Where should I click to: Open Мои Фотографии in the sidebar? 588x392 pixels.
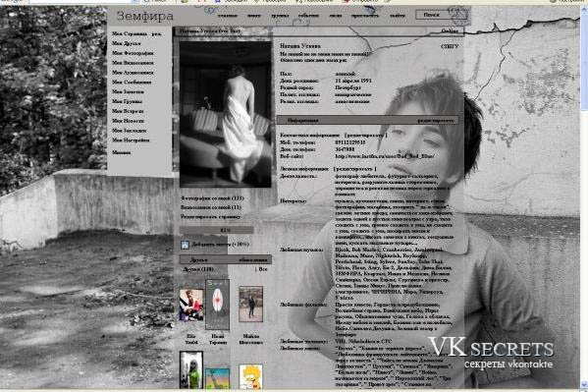tap(133, 53)
